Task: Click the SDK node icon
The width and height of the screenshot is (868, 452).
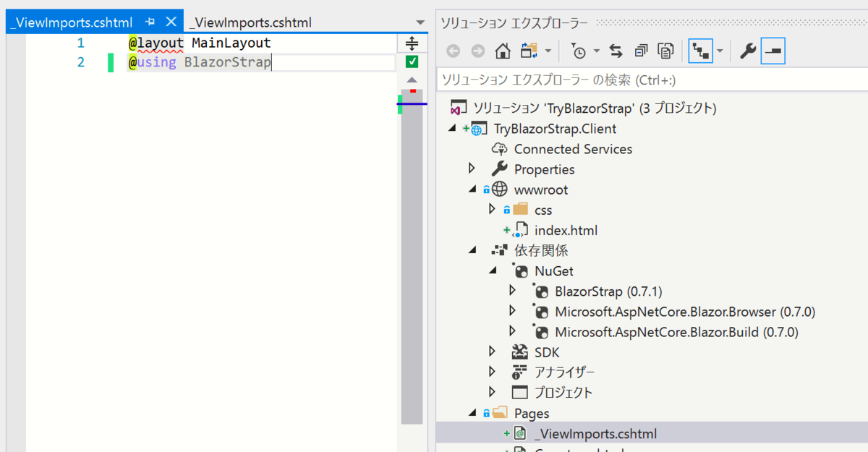Action: click(520, 352)
